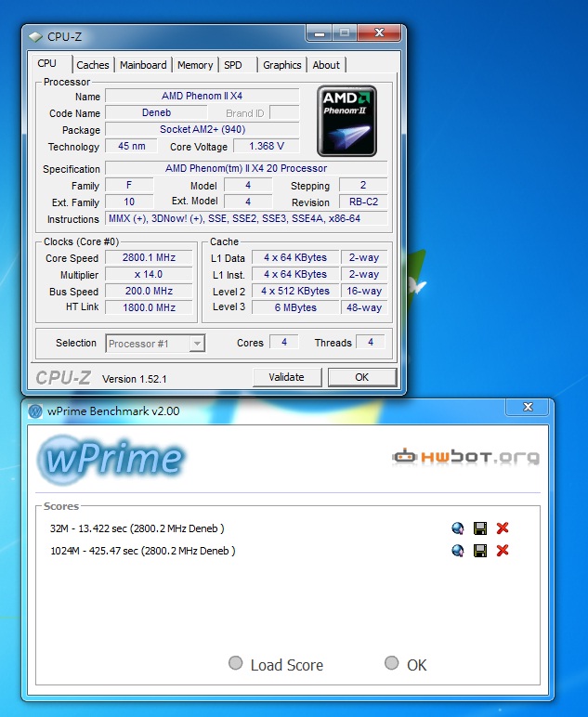Click the 32M - 13.422 sec score entry
Screen dimensions: 588x717
(x=137, y=528)
